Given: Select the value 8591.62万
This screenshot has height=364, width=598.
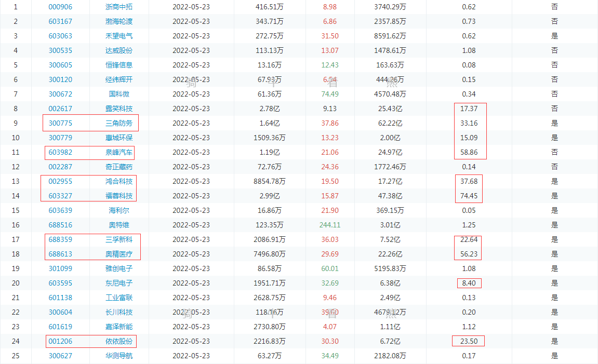Looking at the screenshot, I should tap(390, 36).
